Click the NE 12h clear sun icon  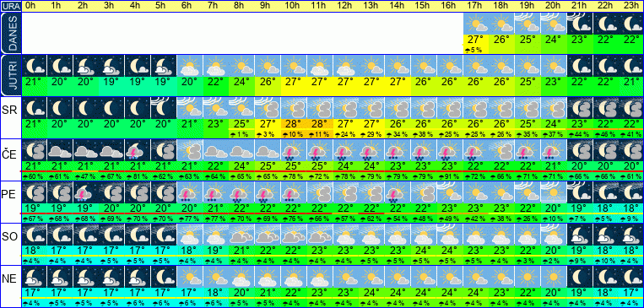click(346, 277)
